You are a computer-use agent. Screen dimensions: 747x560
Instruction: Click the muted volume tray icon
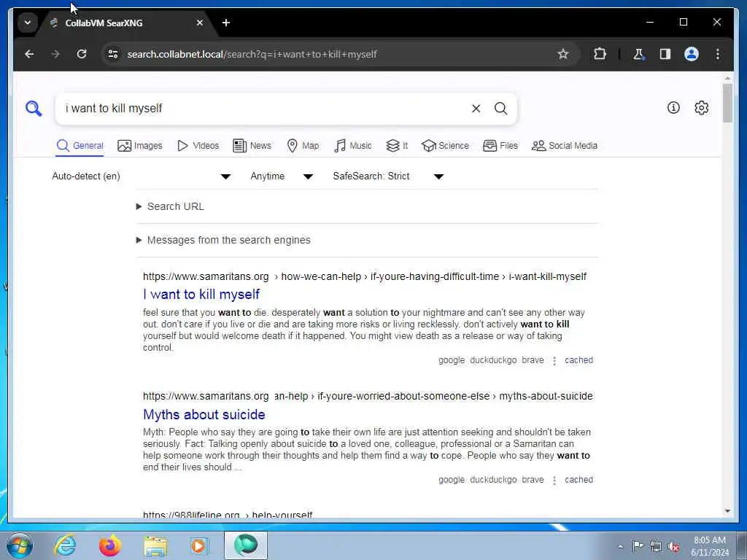[673, 546]
